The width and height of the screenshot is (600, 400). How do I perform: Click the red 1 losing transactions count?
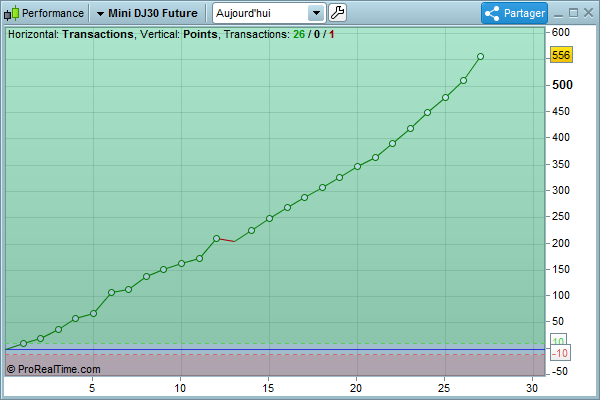tap(332, 34)
